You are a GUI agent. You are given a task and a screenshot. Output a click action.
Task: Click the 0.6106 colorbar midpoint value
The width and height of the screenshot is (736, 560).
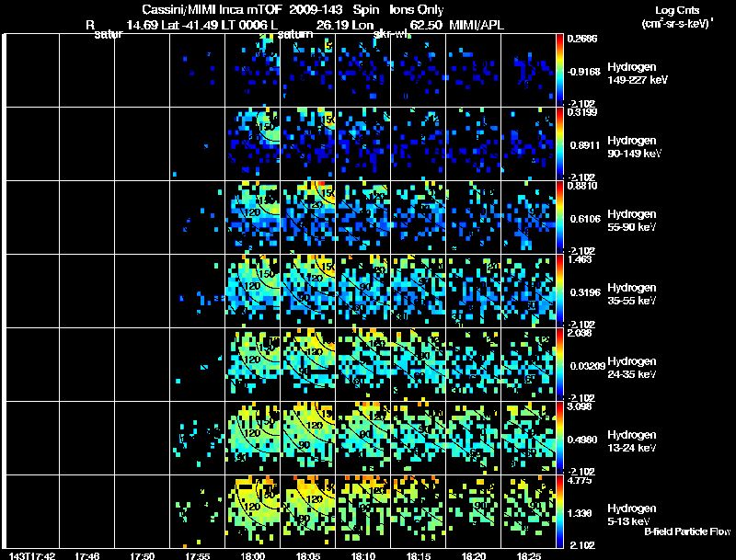pos(585,219)
